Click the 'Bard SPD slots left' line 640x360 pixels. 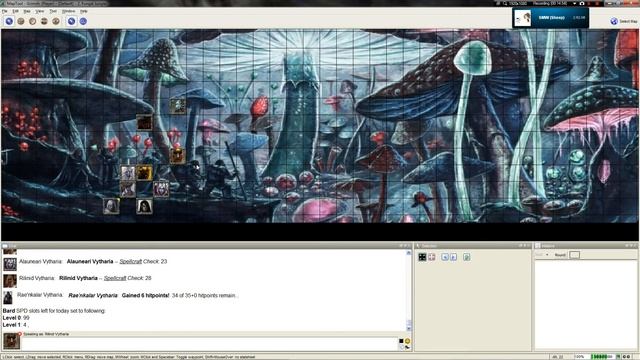click(54, 311)
